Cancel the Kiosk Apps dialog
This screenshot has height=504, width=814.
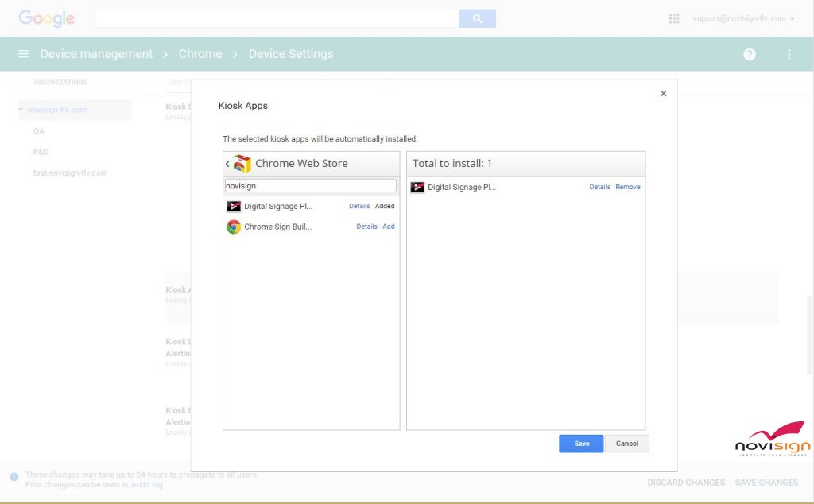click(x=627, y=444)
